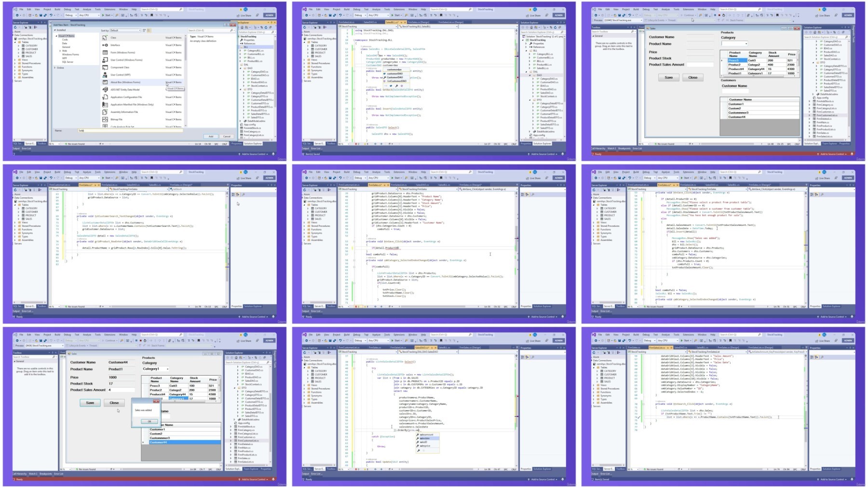
Task: Click Save All icon in the Add New Item window
Action: tap(45, 15)
